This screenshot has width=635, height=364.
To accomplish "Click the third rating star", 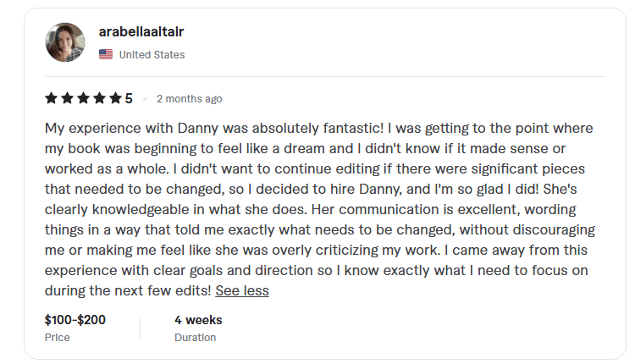I will [x=84, y=99].
